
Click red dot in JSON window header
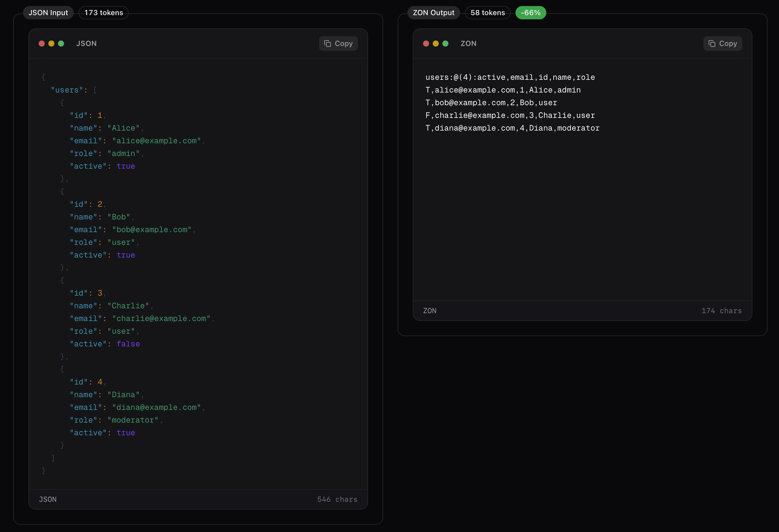tap(42, 44)
